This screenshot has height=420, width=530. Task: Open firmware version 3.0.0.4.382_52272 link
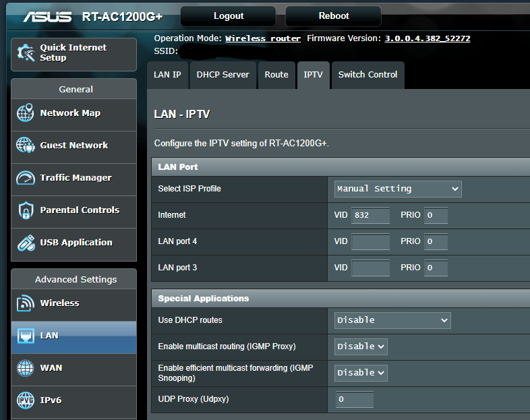pos(428,38)
